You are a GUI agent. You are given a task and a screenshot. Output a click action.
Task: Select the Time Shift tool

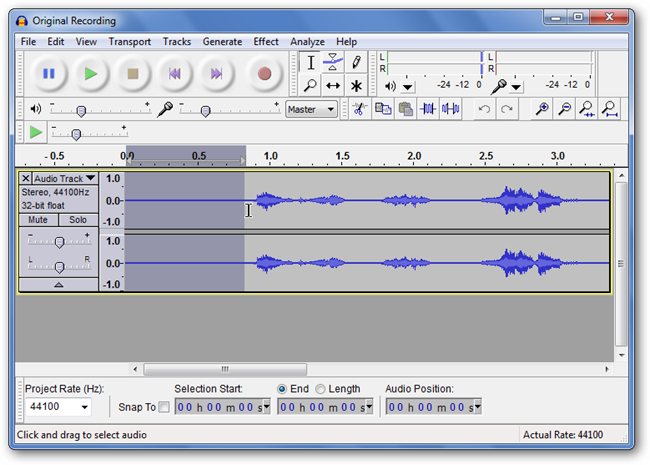coord(332,86)
